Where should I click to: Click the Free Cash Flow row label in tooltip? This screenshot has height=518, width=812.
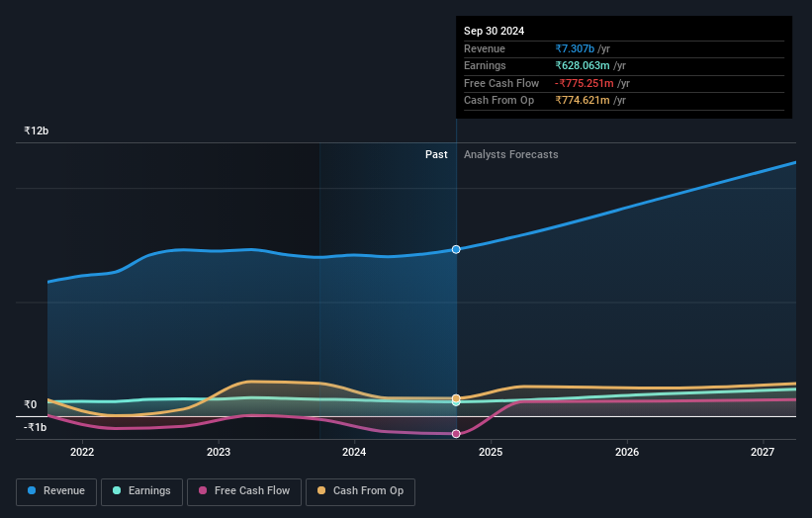pyautogui.click(x=501, y=83)
